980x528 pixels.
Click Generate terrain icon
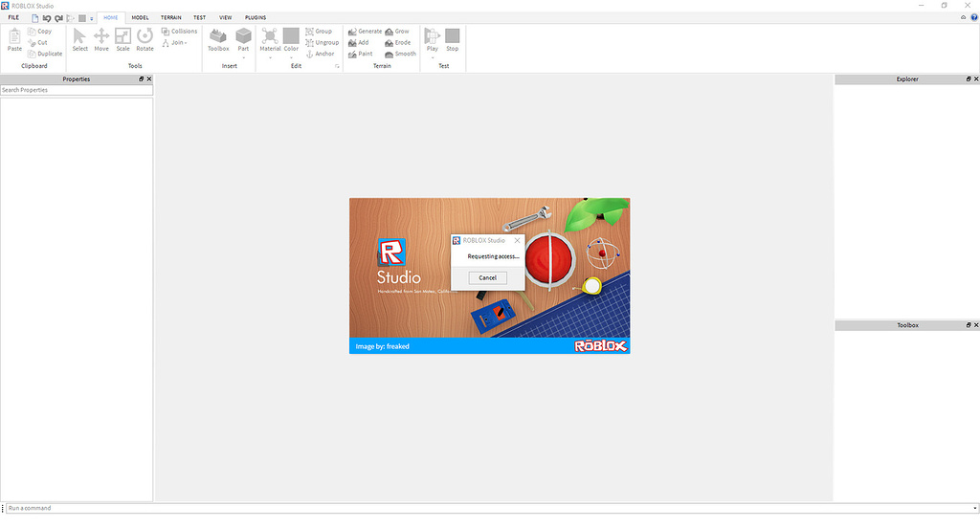click(x=352, y=32)
